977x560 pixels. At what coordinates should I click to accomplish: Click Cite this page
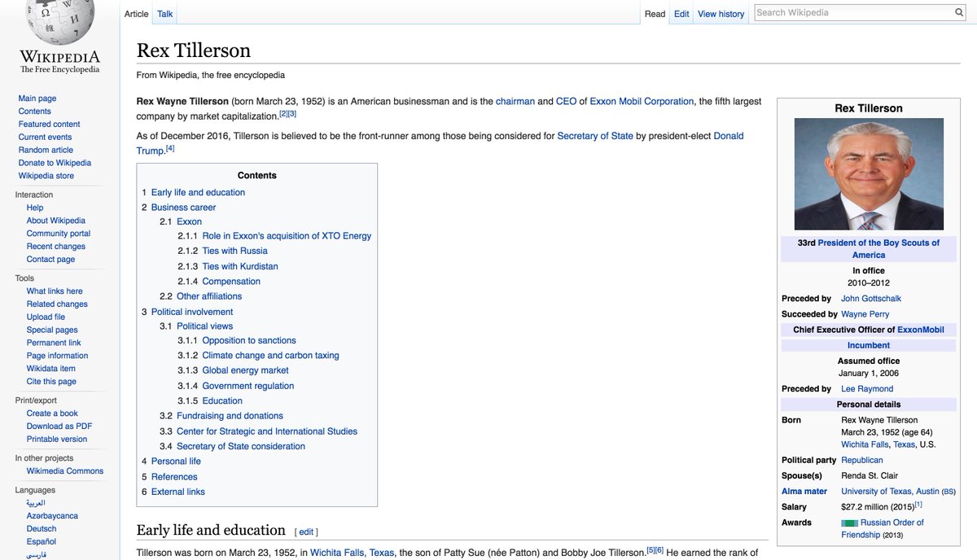pyautogui.click(x=51, y=382)
